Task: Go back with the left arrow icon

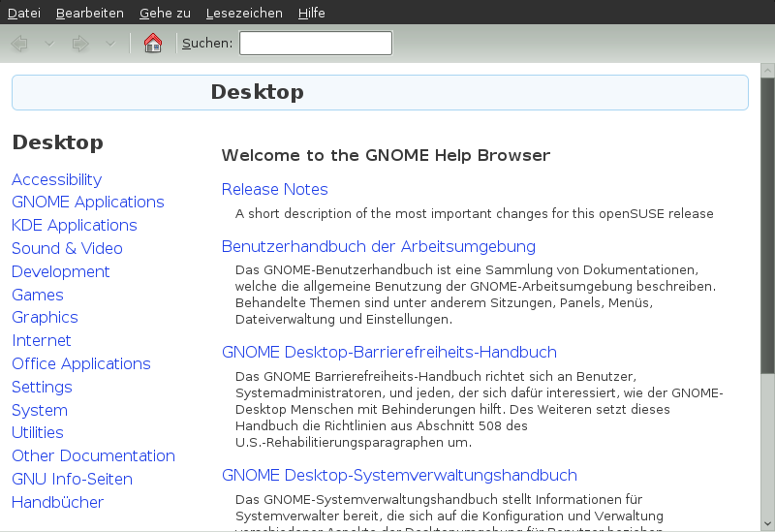Action: (x=19, y=44)
